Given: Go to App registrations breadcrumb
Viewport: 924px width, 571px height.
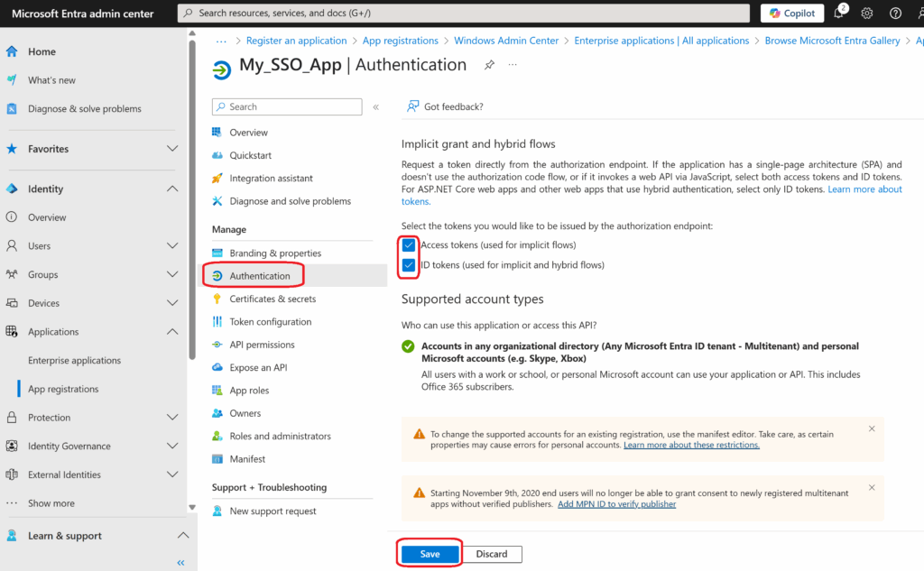Looking at the screenshot, I should pyautogui.click(x=400, y=41).
